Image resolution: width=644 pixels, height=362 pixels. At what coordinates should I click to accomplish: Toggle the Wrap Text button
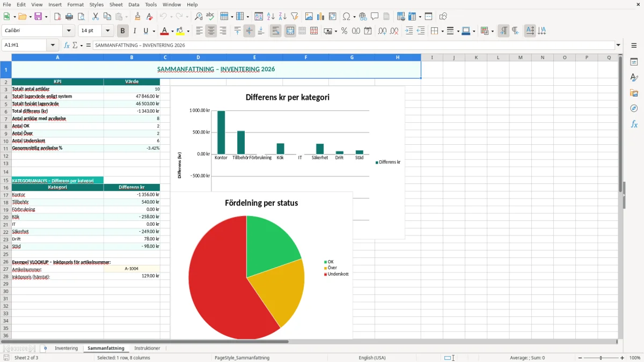coord(275,31)
